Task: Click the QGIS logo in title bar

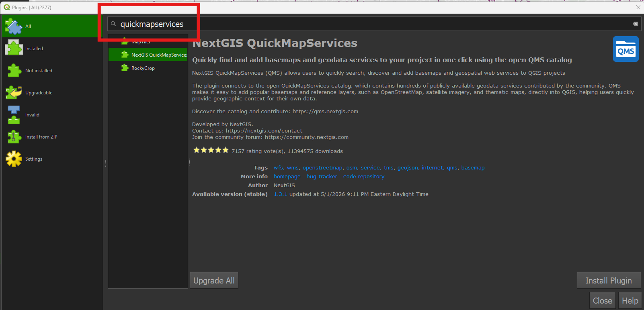Action: tap(7, 7)
